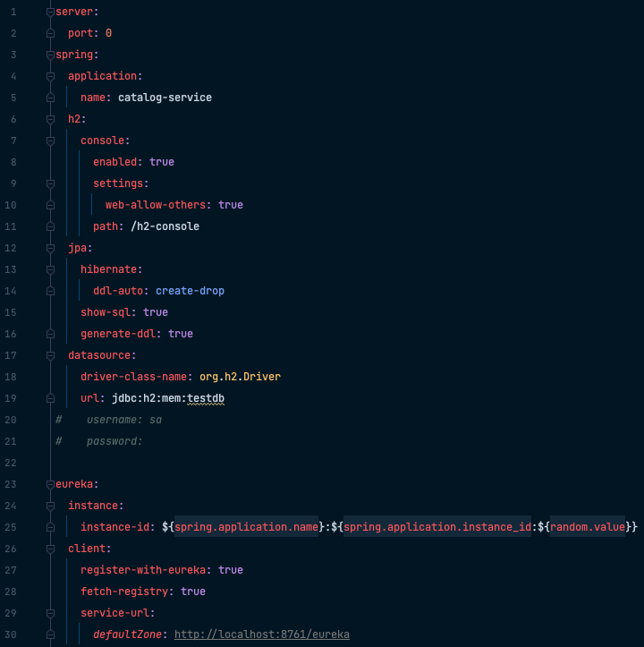
Task: Click the instance-id key
Action: coord(117,527)
